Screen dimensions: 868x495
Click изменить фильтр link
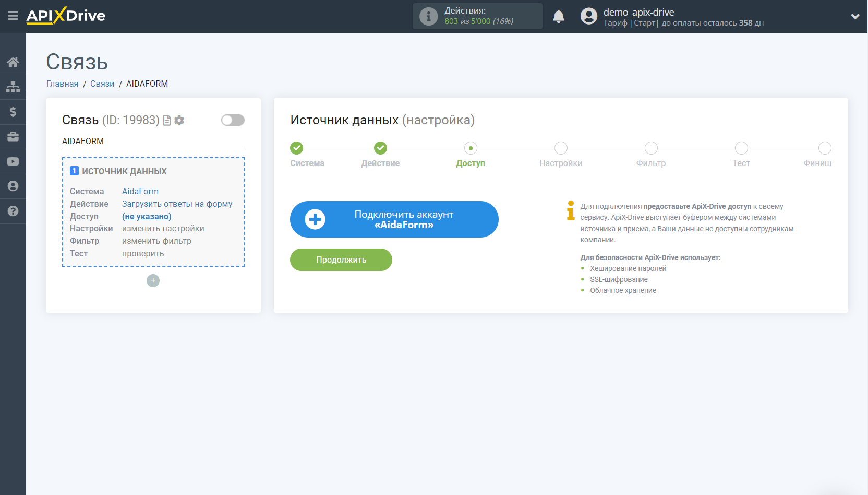pyautogui.click(x=156, y=241)
